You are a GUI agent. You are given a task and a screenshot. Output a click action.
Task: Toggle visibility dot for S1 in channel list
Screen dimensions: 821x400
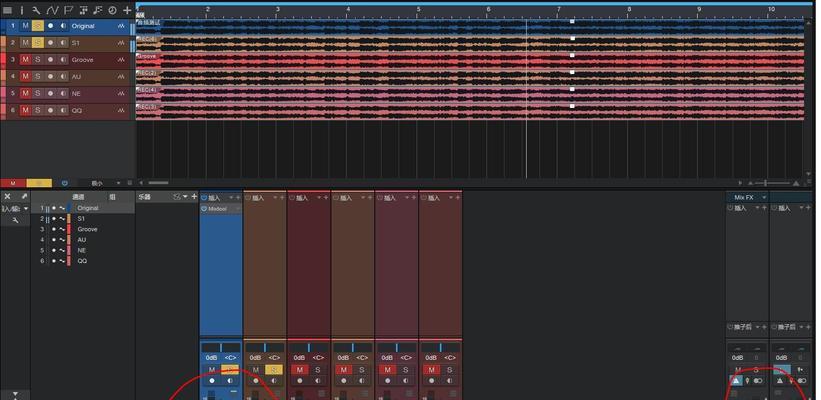tap(53, 218)
